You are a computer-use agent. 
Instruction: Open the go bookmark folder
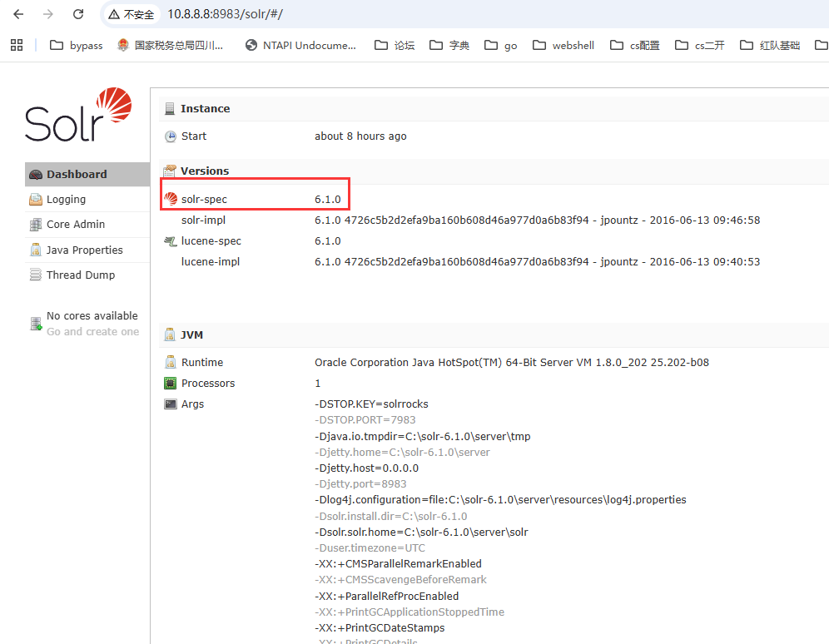501,46
